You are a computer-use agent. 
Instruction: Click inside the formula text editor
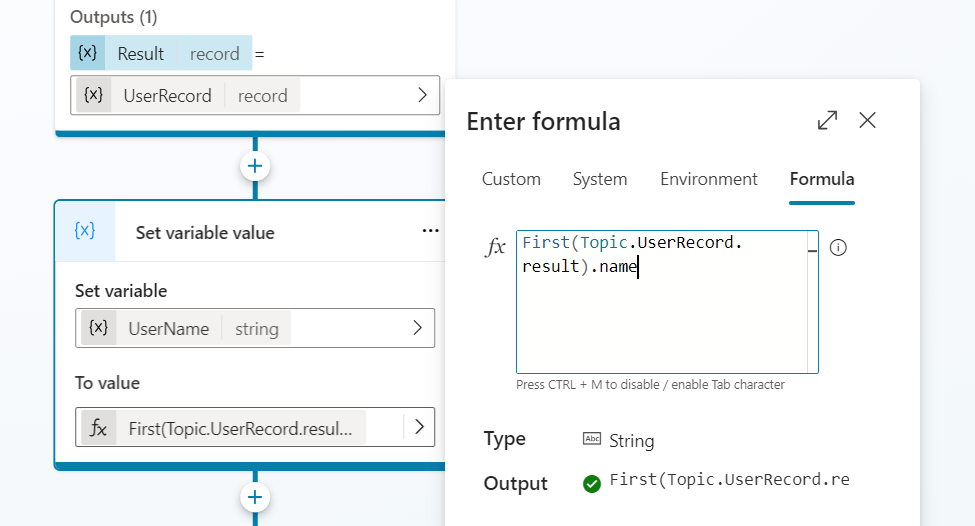[x=666, y=320]
